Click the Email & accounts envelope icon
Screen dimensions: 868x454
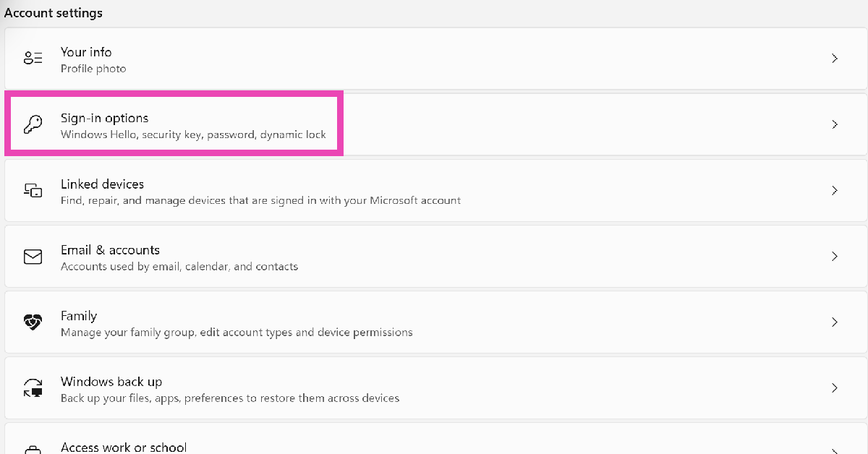pyautogui.click(x=33, y=257)
